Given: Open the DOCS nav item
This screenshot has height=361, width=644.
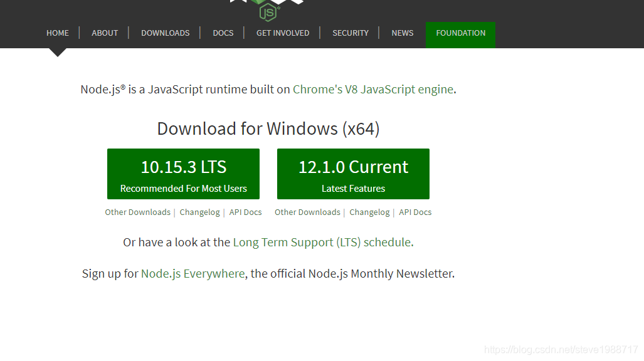Looking at the screenshot, I should [x=223, y=33].
